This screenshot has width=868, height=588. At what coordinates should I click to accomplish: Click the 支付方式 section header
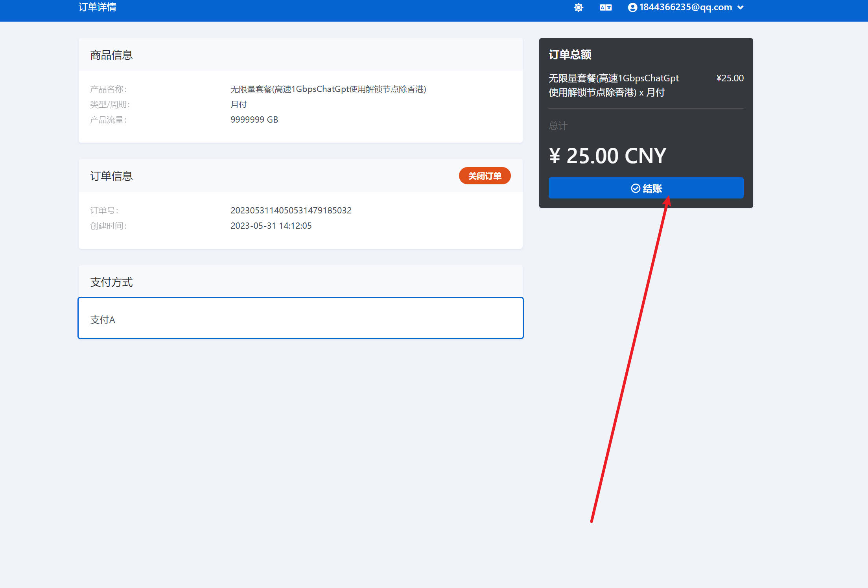[111, 282]
